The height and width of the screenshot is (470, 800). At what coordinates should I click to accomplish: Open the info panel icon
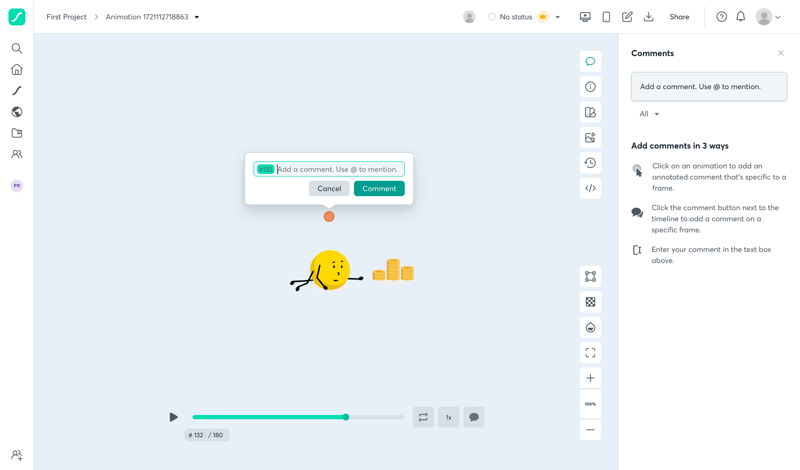tap(590, 87)
